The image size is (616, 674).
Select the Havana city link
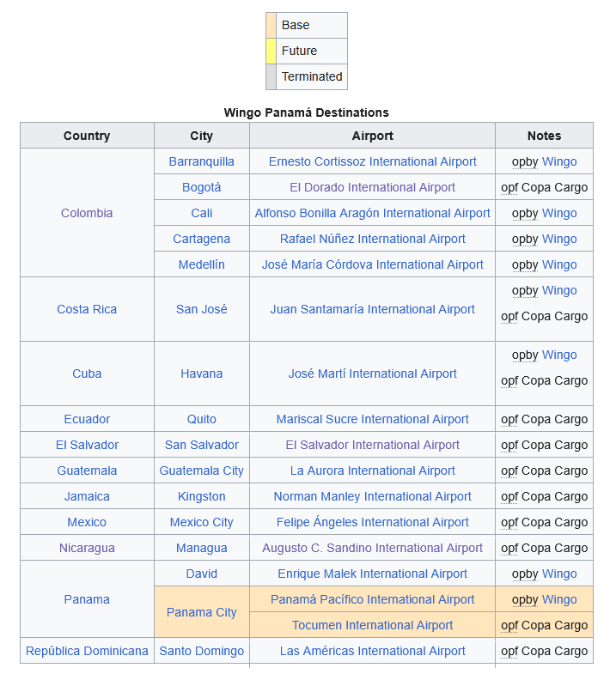[x=201, y=373]
